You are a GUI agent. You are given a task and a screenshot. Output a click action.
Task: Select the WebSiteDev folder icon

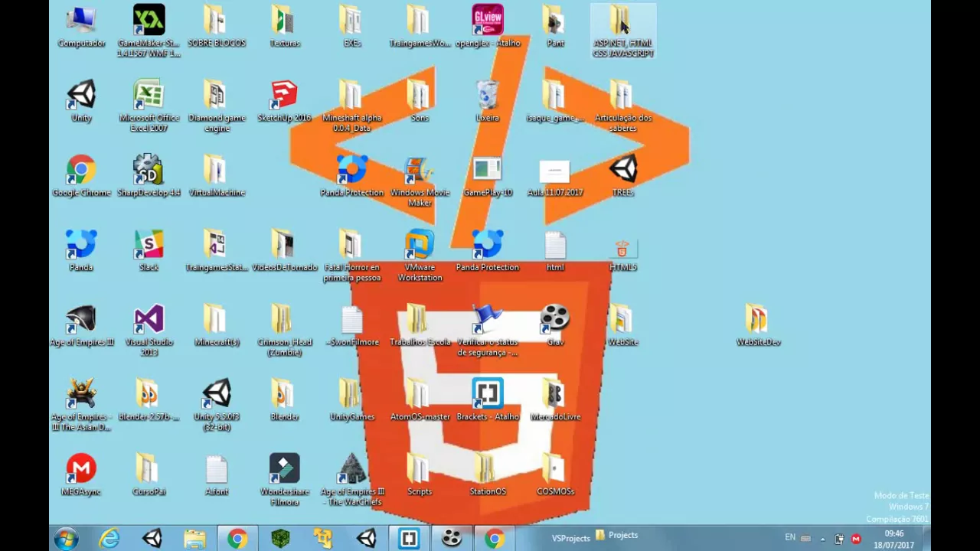(x=758, y=325)
